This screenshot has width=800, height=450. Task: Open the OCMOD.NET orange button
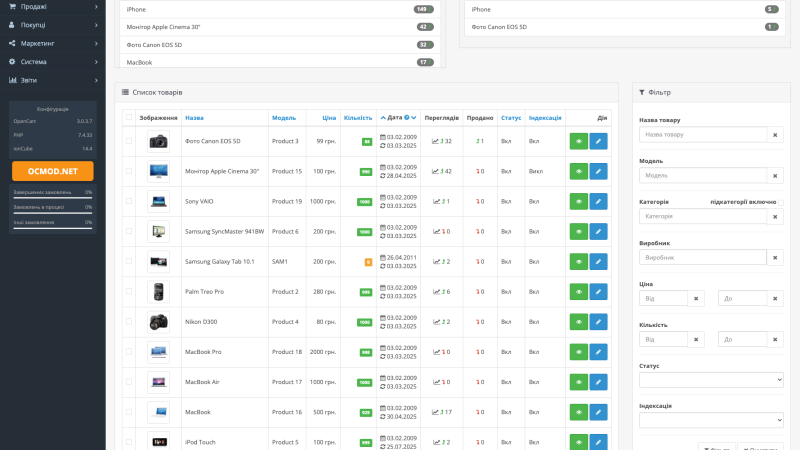pos(53,171)
